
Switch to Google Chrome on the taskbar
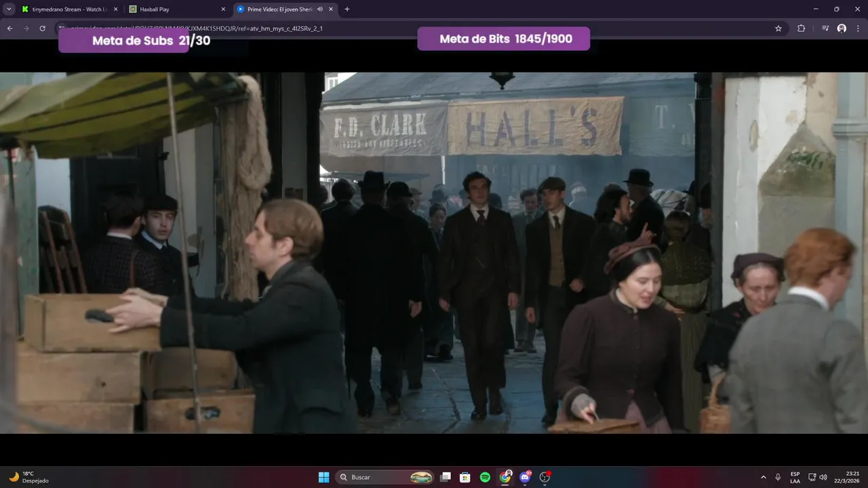505,477
